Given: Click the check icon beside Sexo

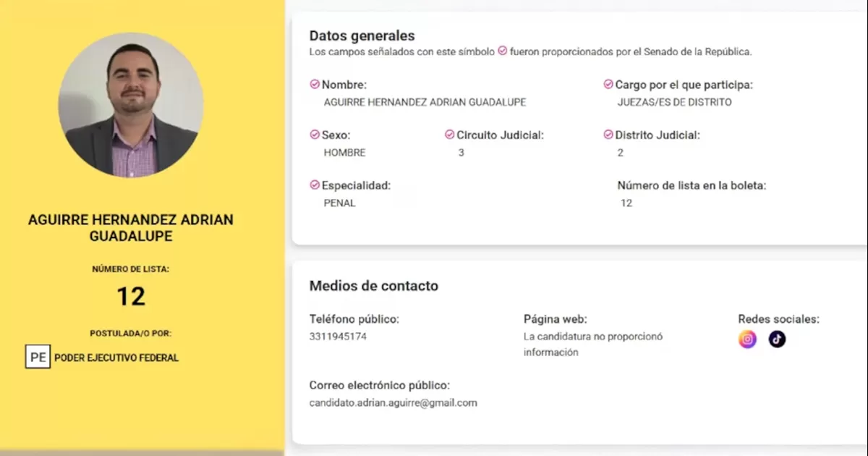Looking at the screenshot, I should tap(315, 135).
